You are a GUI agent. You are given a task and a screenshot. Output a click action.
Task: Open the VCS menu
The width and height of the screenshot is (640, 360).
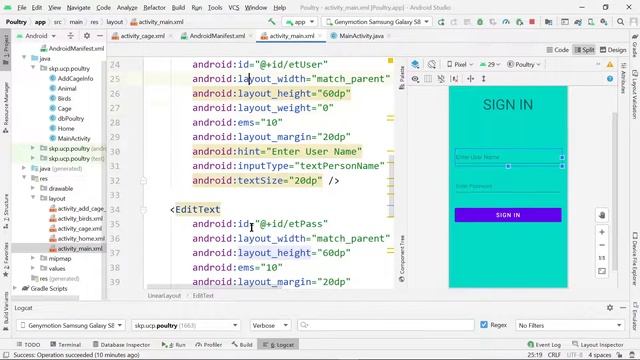click(x=233, y=7)
